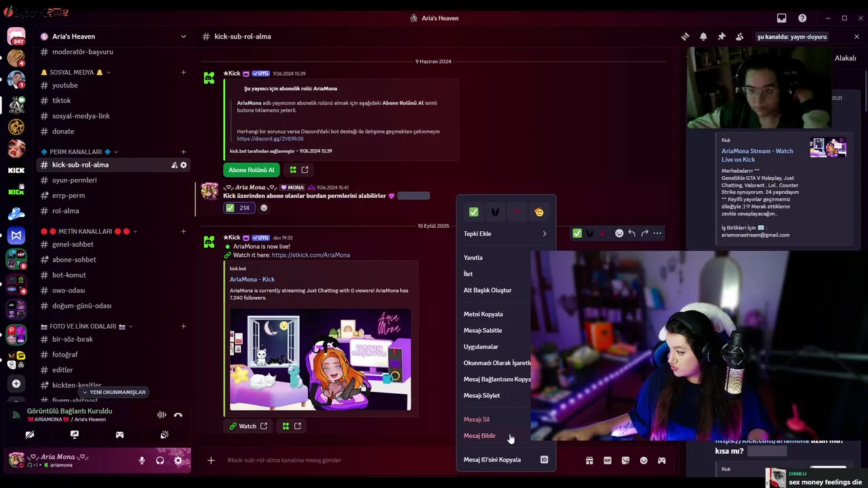Edit channel gear on kick-sub-rol-alma
This screenshot has height=488, width=868.
[x=183, y=165]
